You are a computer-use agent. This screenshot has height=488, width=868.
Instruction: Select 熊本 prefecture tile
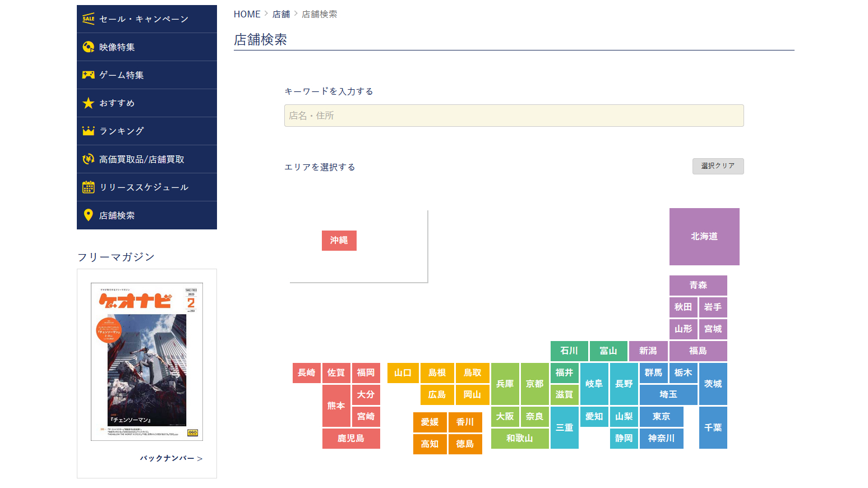(x=336, y=406)
